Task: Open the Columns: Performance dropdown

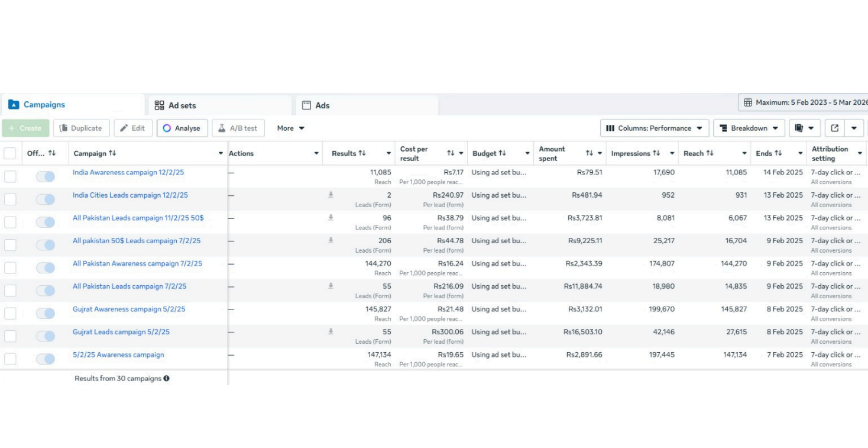Action: click(x=654, y=128)
